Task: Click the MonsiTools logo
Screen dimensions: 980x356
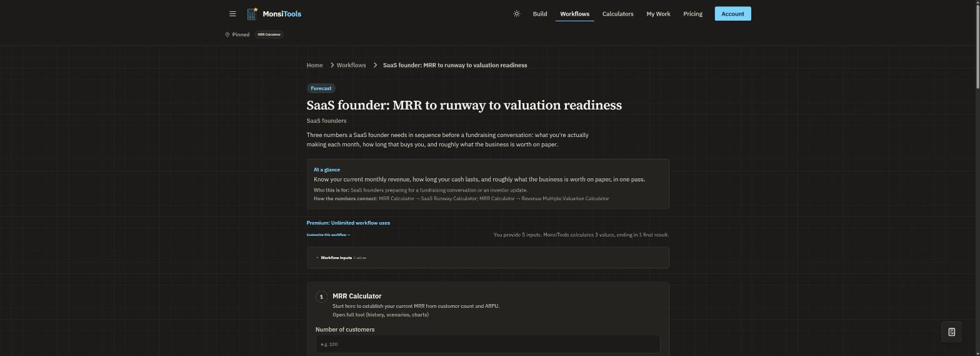Action: (274, 14)
